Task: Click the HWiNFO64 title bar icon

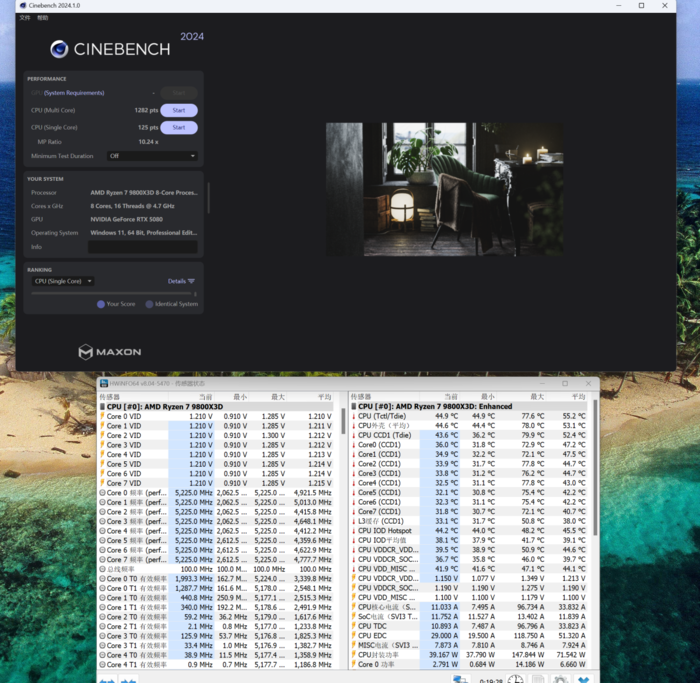Action: (104, 383)
